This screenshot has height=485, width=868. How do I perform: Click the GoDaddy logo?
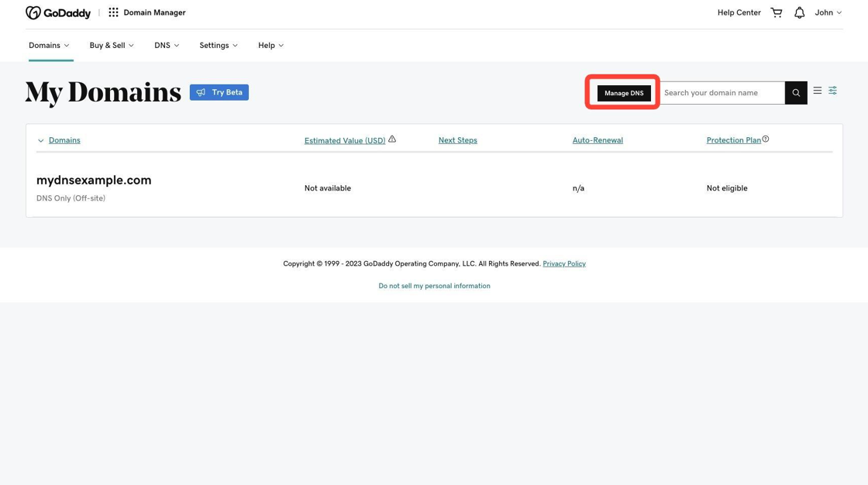pyautogui.click(x=58, y=12)
